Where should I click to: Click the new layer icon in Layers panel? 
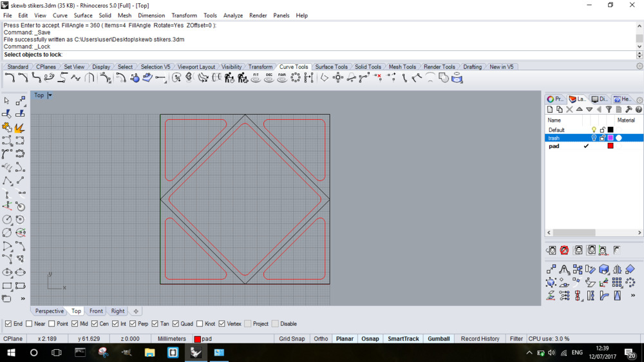point(550,110)
